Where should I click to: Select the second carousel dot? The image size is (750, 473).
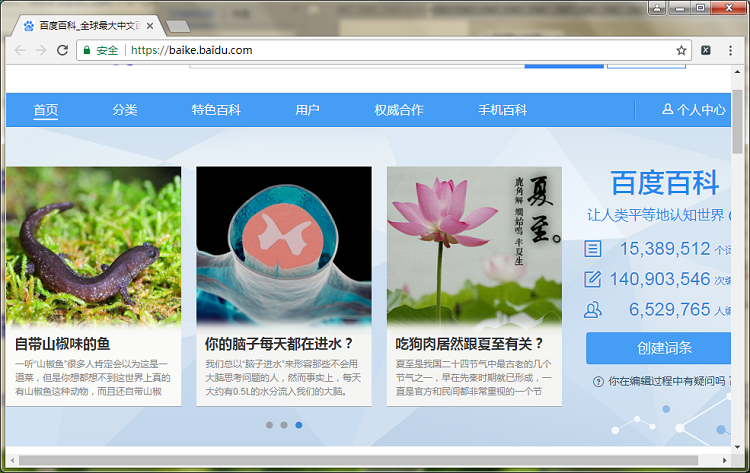click(284, 425)
